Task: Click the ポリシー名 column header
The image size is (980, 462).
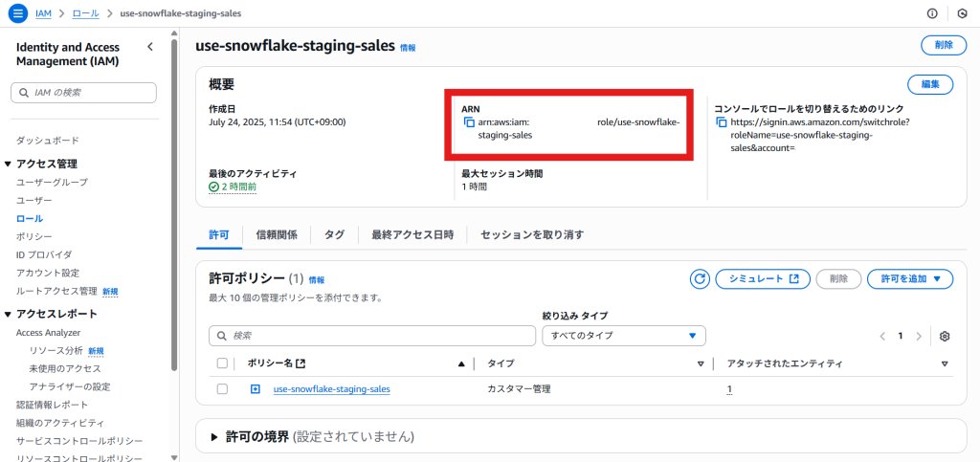Action: (x=269, y=363)
